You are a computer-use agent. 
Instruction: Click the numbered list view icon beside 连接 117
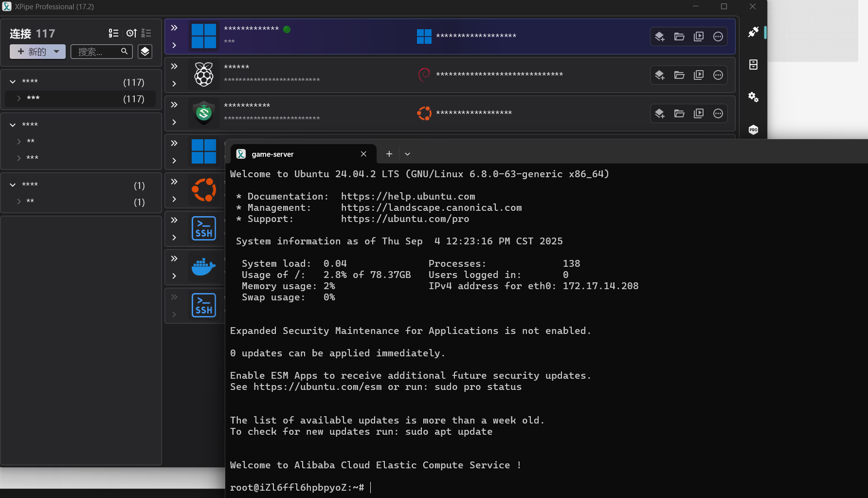113,33
